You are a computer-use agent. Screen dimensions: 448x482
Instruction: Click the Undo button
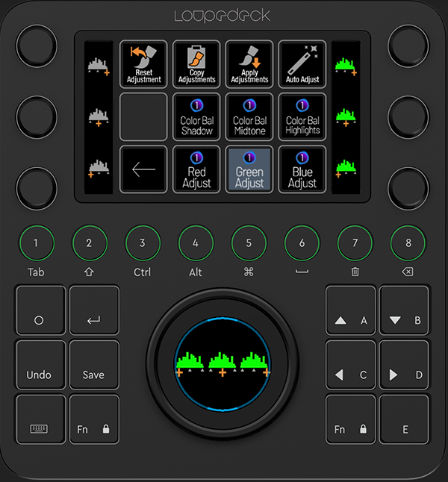tap(40, 365)
